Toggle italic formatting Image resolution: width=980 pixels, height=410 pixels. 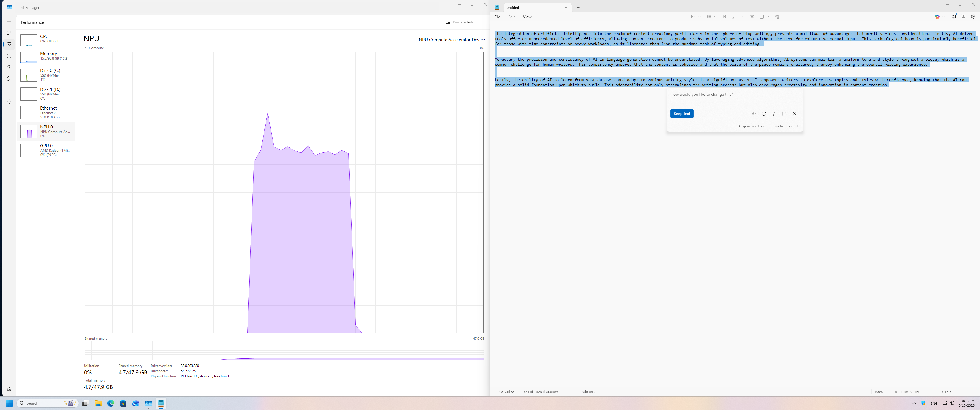[x=734, y=17]
